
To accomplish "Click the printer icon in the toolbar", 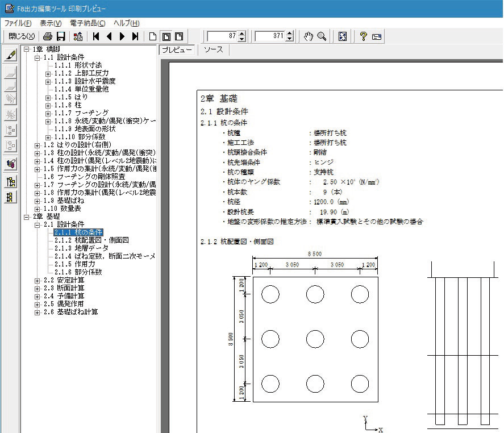I will tap(48, 36).
